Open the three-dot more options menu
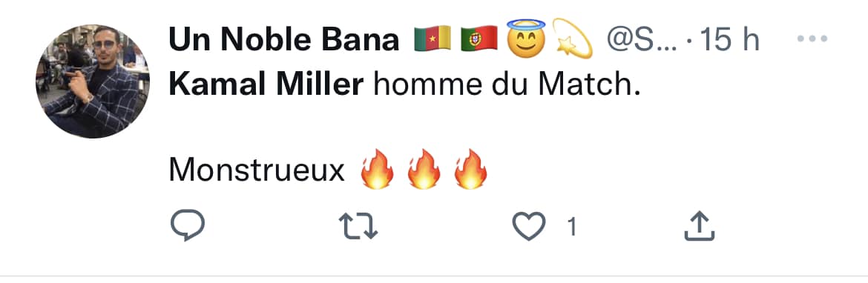The image size is (868, 283). tap(812, 39)
